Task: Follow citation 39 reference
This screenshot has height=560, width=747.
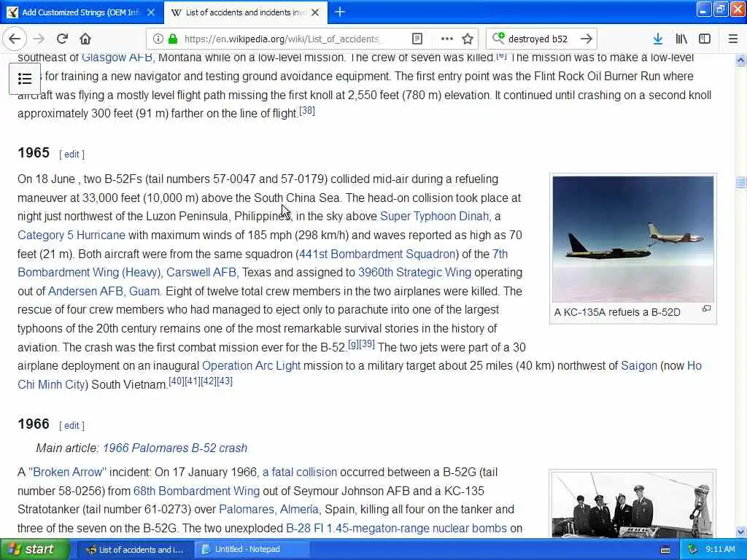Action: [x=367, y=344]
